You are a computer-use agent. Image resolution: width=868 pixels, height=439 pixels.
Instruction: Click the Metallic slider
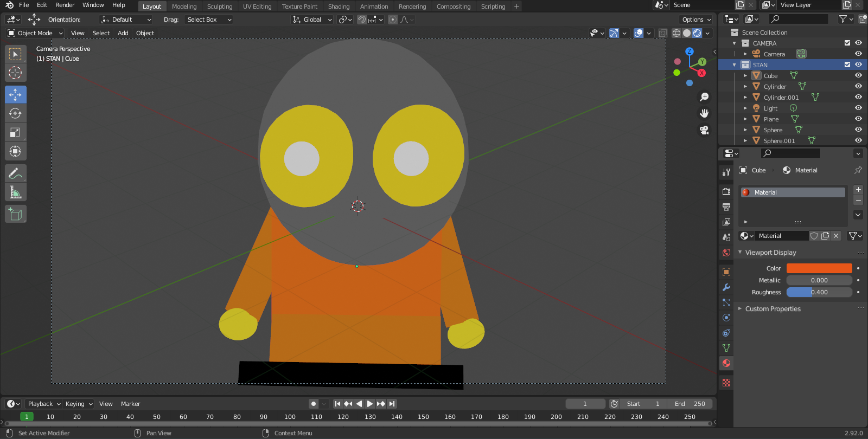[819, 280]
